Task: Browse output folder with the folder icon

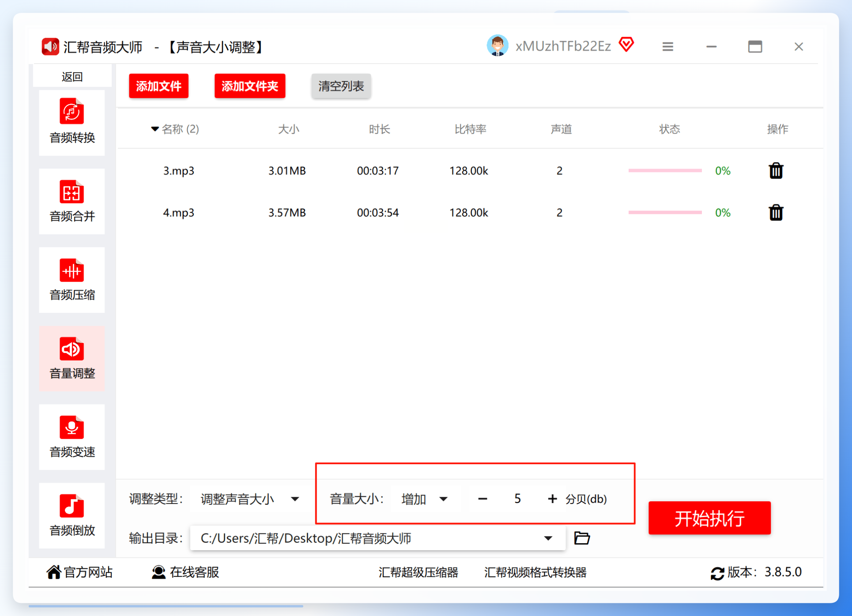Action: (582, 538)
